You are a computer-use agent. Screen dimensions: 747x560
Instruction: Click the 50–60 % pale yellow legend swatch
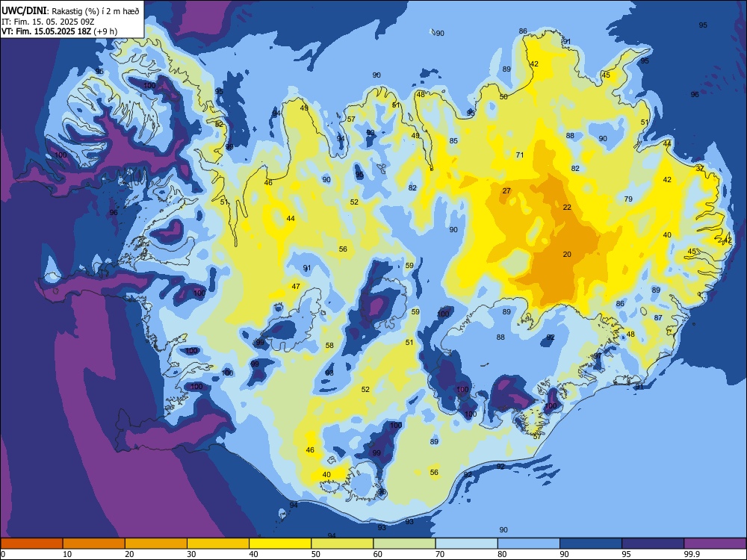[x=342, y=544]
